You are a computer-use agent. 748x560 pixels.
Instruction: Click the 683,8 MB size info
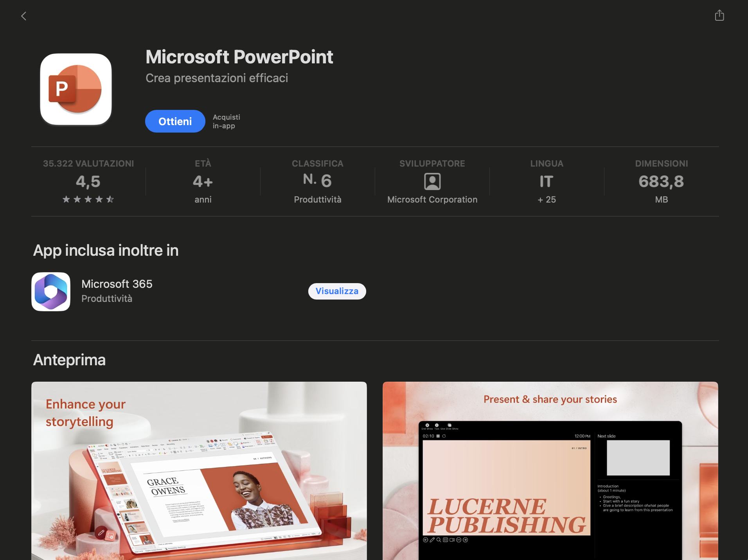pyautogui.click(x=661, y=181)
